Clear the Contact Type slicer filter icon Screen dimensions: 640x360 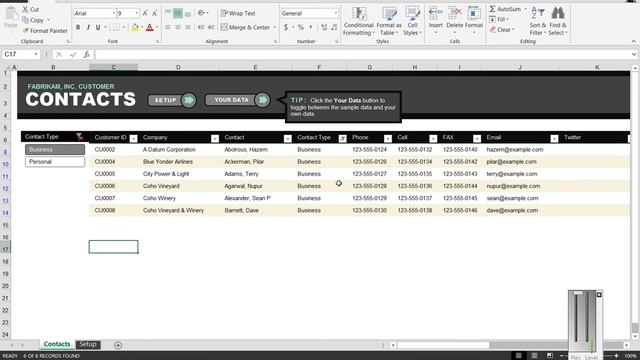[80, 137]
